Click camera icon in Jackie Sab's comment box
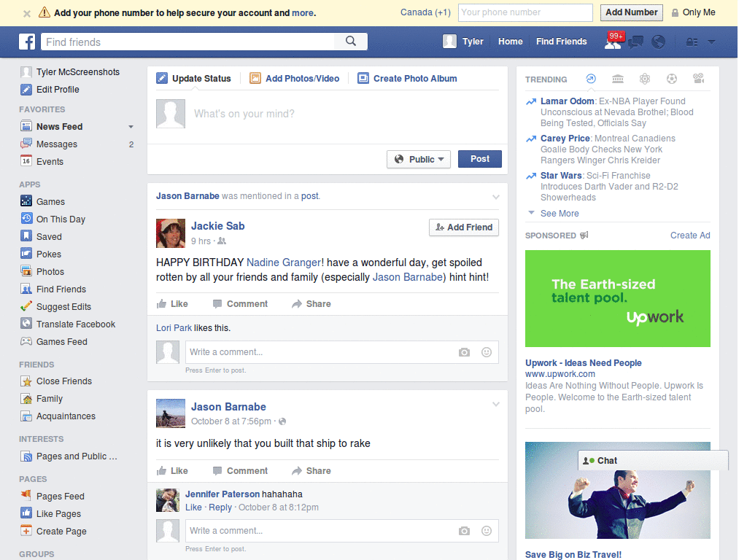The width and height of the screenshot is (747, 560). pos(464,352)
